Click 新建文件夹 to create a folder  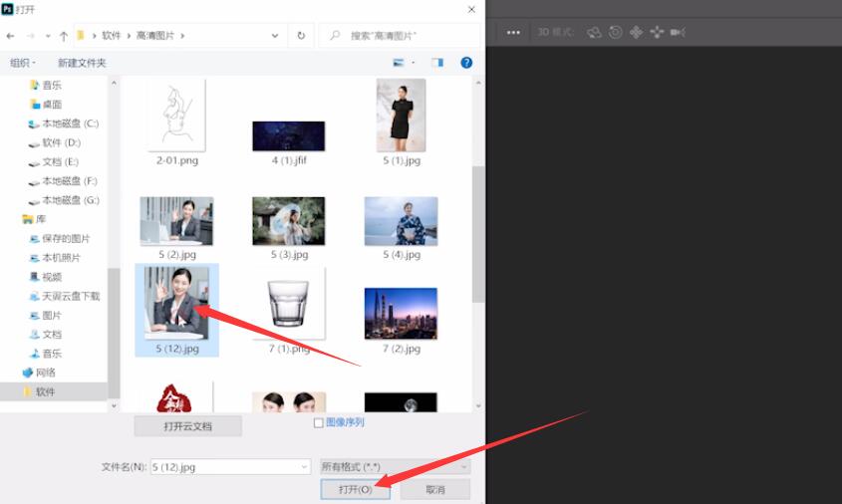coord(82,62)
